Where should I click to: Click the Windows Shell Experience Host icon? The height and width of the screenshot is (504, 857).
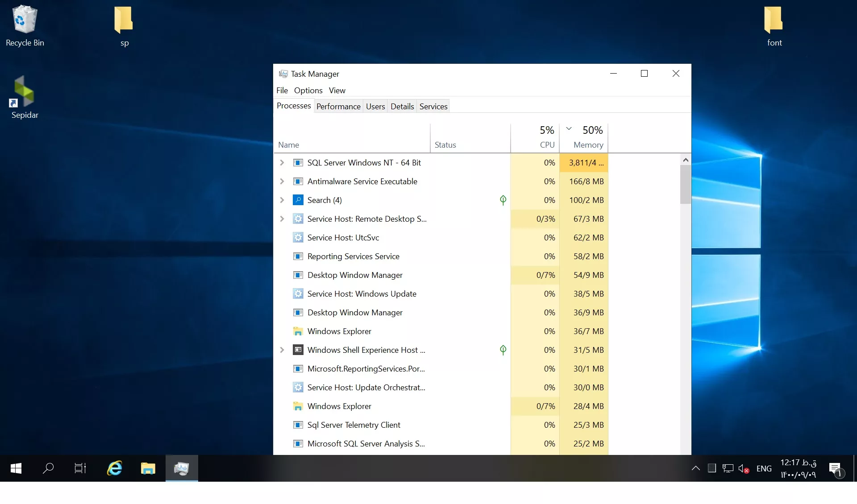point(298,350)
